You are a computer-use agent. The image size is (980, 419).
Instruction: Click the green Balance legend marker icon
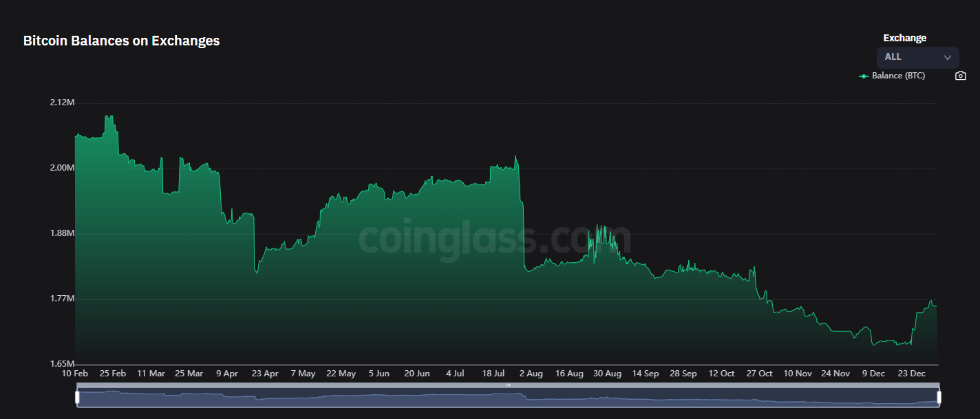pos(864,76)
